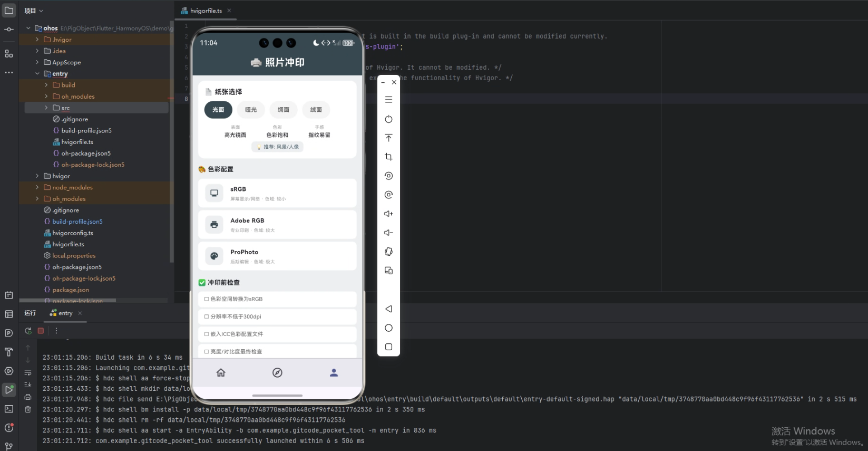Viewport: 868px width, 451px height.
Task: Check 嵌入ICC色彩配置文件 checklist item
Action: pos(277,334)
